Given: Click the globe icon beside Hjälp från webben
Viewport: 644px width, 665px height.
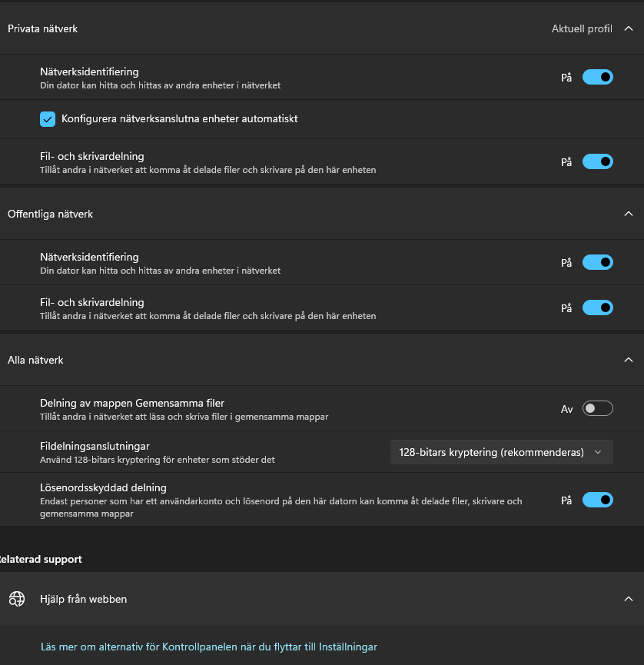Looking at the screenshot, I should pyautogui.click(x=17, y=599).
